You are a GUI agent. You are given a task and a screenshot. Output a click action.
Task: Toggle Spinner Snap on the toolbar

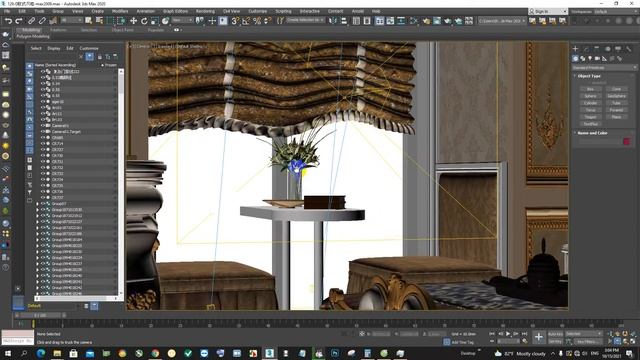pos(267,21)
